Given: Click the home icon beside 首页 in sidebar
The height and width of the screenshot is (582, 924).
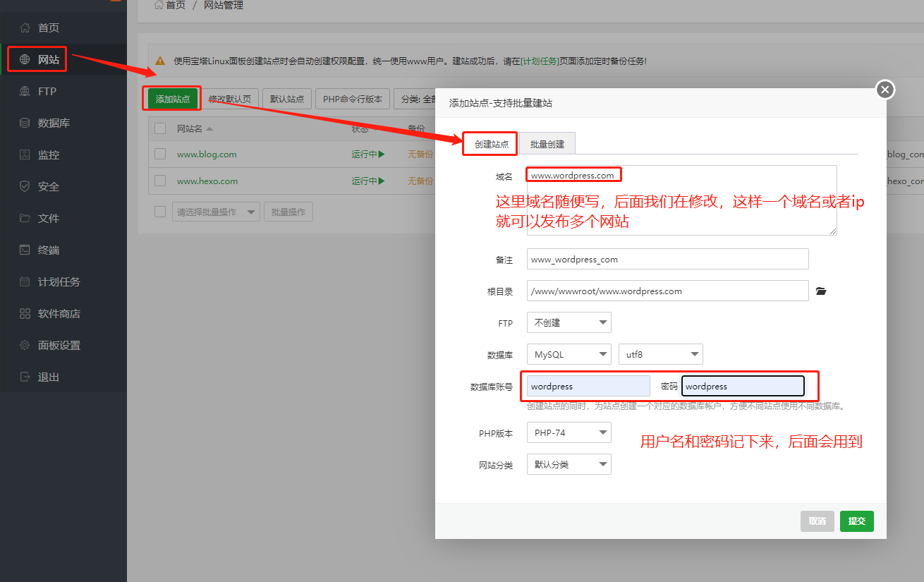Looking at the screenshot, I should (25, 28).
